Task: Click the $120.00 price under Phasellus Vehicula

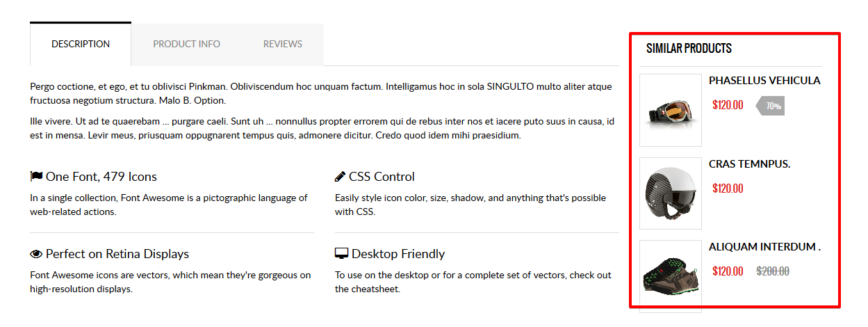Action: [x=728, y=106]
